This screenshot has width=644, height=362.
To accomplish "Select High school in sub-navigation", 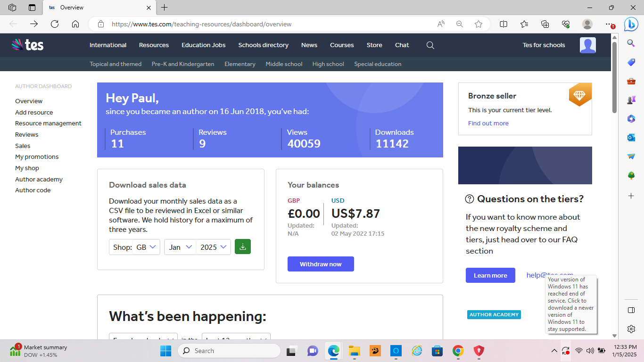I will click(x=328, y=64).
